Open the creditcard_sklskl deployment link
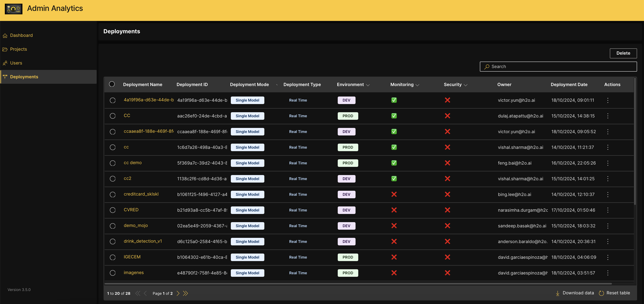The image size is (644, 304). click(x=141, y=194)
